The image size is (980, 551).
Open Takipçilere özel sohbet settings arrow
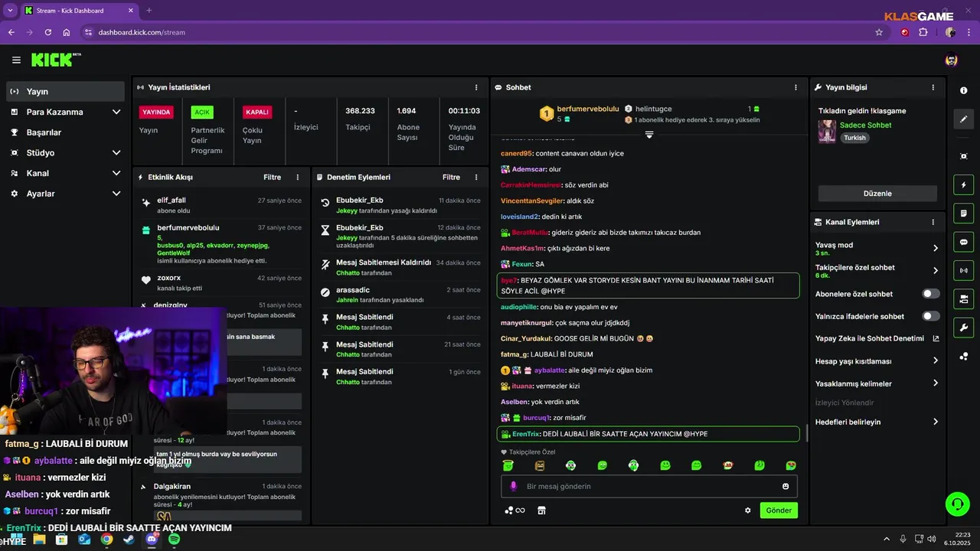pos(936,270)
